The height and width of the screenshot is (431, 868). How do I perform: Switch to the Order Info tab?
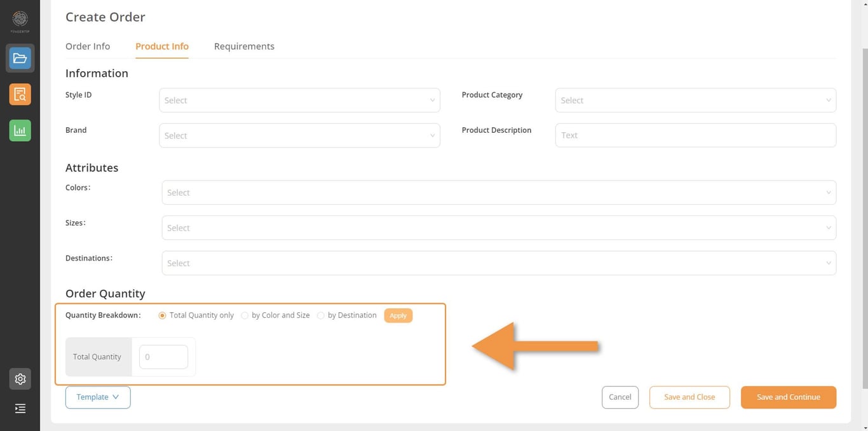[88, 46]
